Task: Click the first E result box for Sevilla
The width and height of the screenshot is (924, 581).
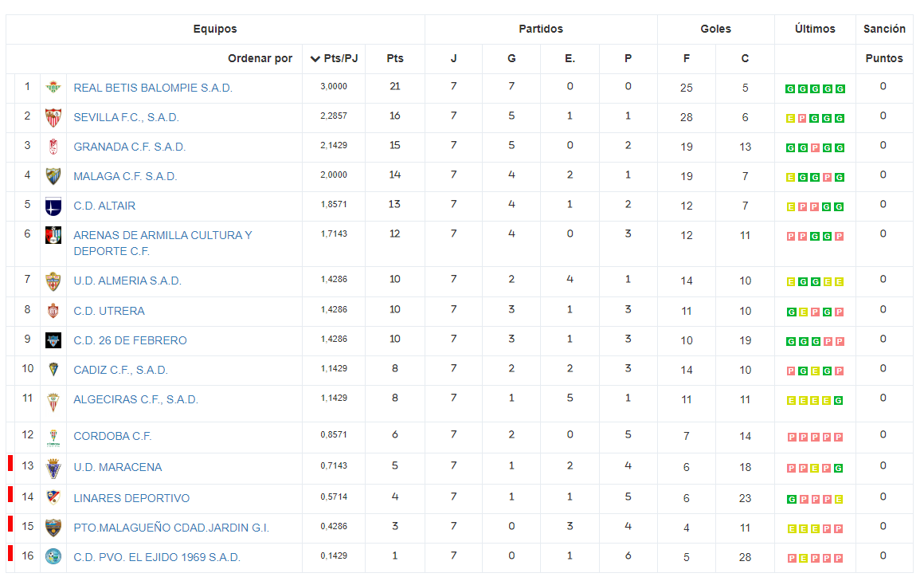Action: pos(791,119)
